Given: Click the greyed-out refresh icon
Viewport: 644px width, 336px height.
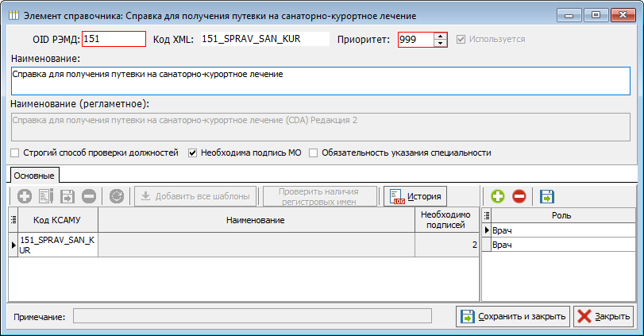Looking at the screenshot, I should click(x=117, y=195).
